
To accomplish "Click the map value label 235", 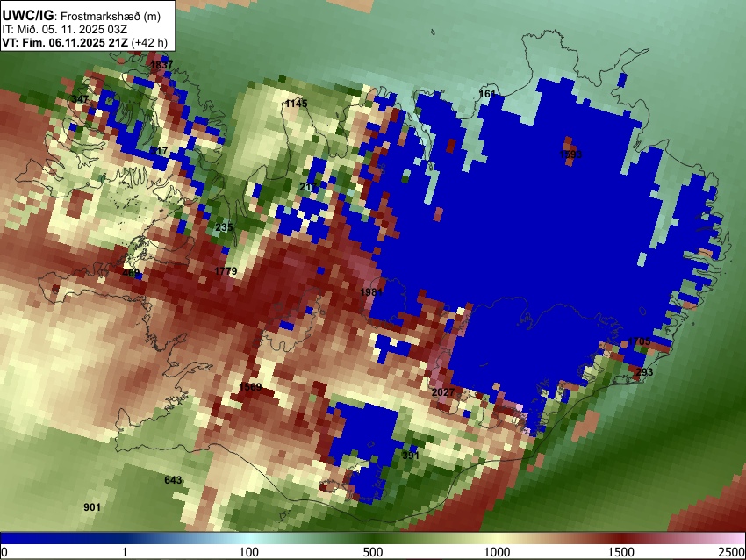I will pos(224,227).
